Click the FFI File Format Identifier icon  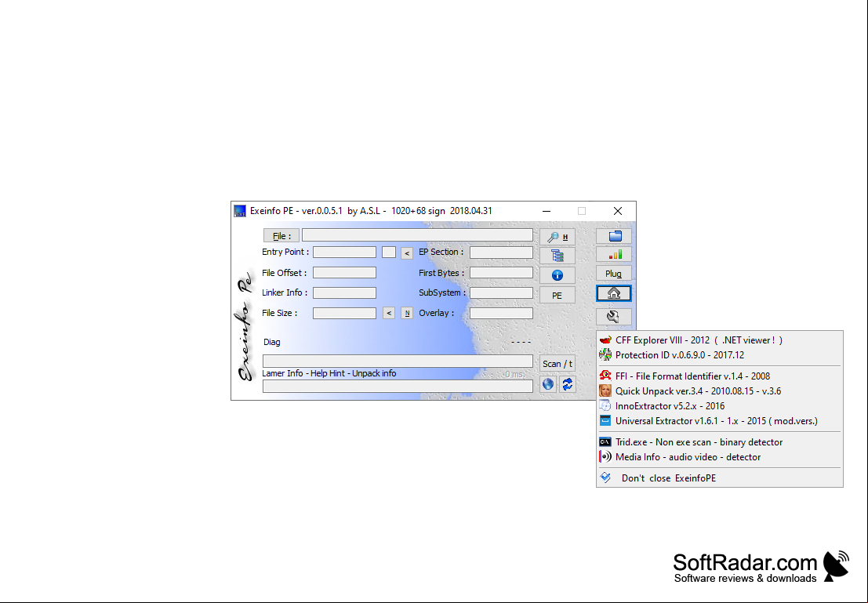click(x=605, y=376)
